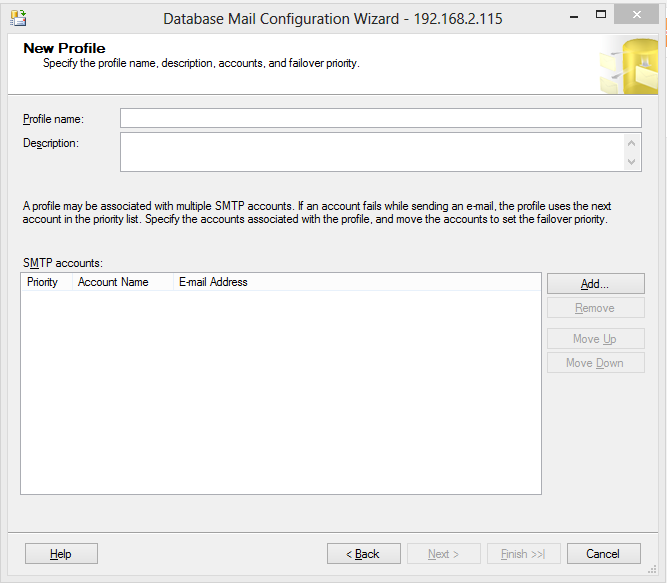
Task: Click the E-mail Address column header
Action: click(357, 282)
